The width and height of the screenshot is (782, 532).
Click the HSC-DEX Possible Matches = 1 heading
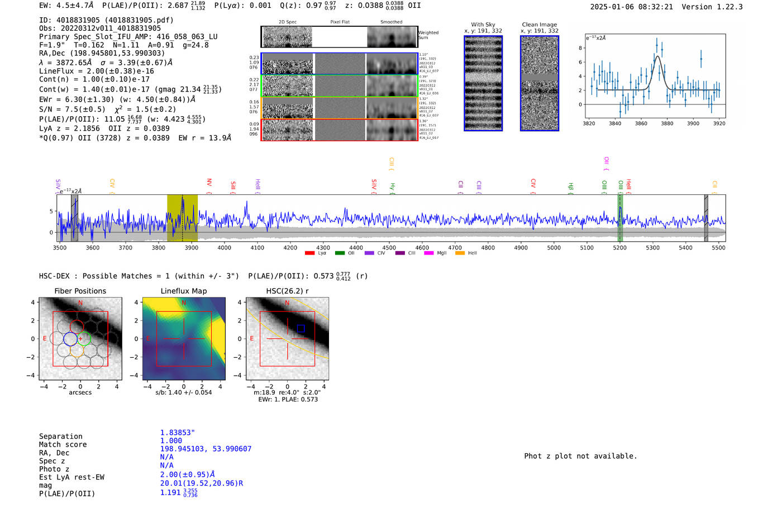(139, 276)
